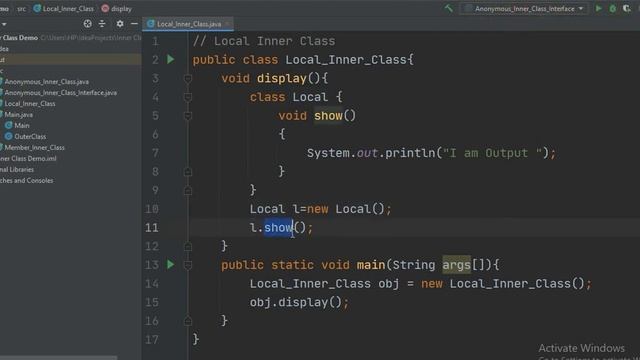Click fold end marker on line 9

pyautogui.click(x=188, y=190)
